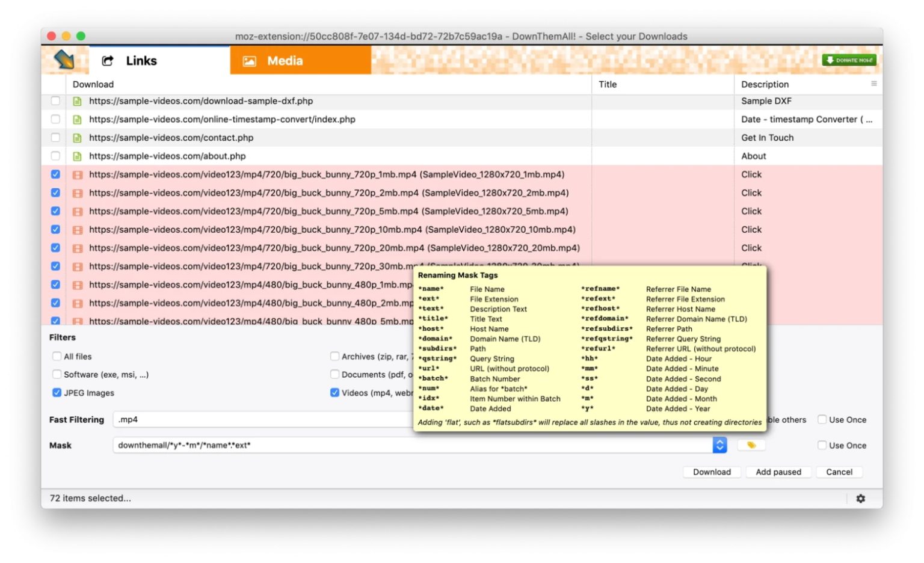Click the yellow tag icon beside the Mask field
Screen dimensions: 924x563
coord(751,445)
